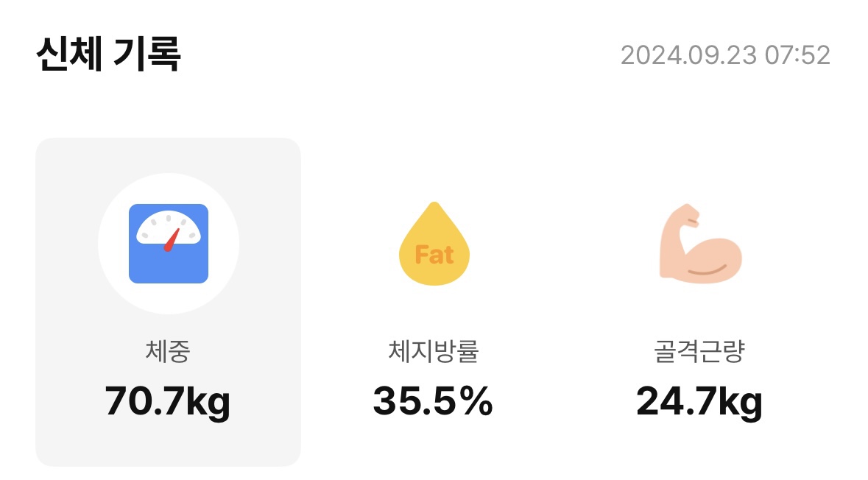Tap the blue weight scale icon

click(x=169, y=244)
